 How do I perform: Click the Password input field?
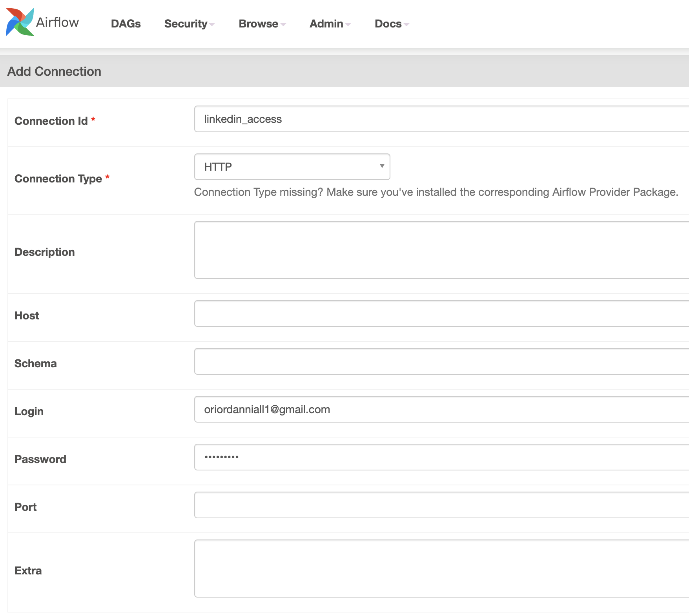[441, 457]
